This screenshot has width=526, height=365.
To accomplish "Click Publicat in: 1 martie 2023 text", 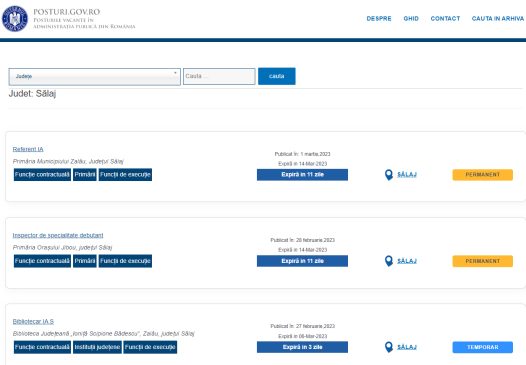I will click(302, 154).
